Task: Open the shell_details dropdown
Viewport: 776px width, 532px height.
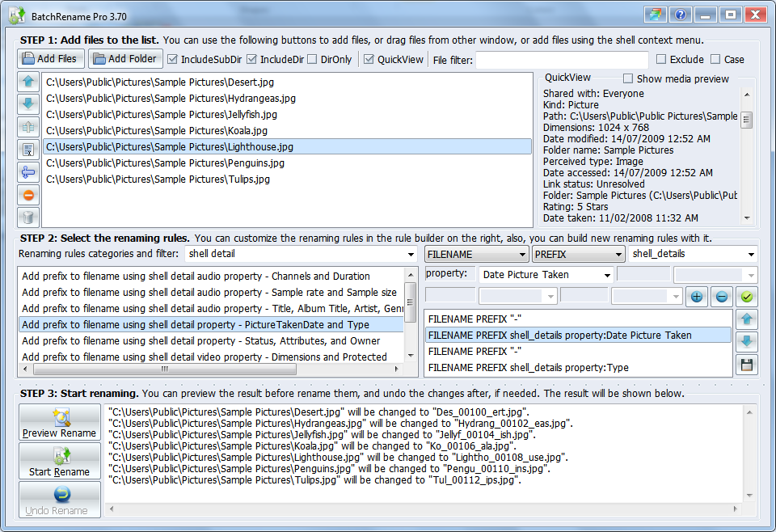Action: [x=751, y=255]
